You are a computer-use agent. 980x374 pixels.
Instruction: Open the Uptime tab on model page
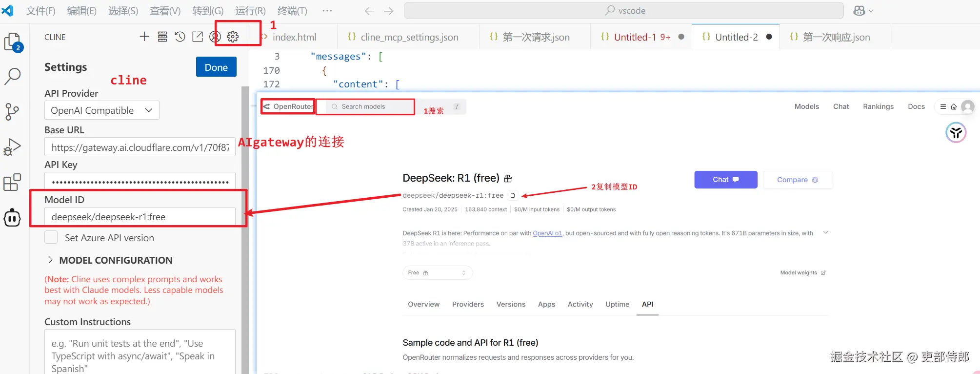tap(617, 304)
